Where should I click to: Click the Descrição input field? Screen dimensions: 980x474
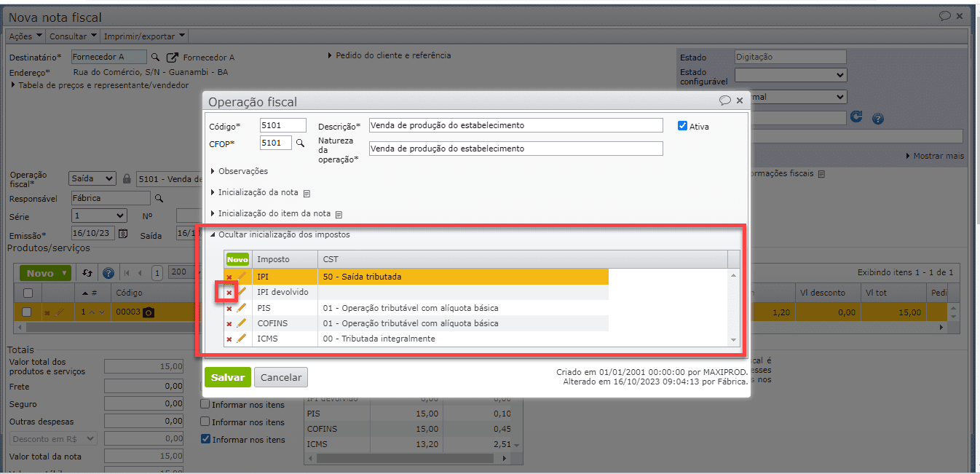pyautogui.click(x=516, y=125)
